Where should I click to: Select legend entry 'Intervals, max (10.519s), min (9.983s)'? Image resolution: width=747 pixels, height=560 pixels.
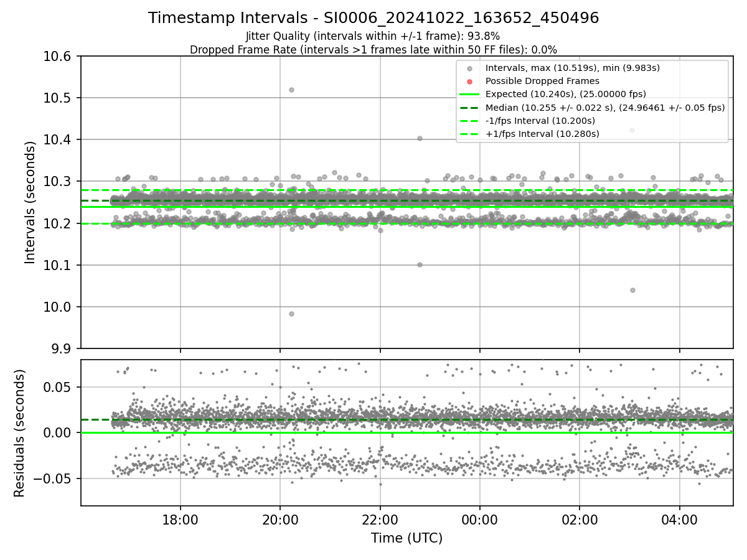(x=573, y=68)
